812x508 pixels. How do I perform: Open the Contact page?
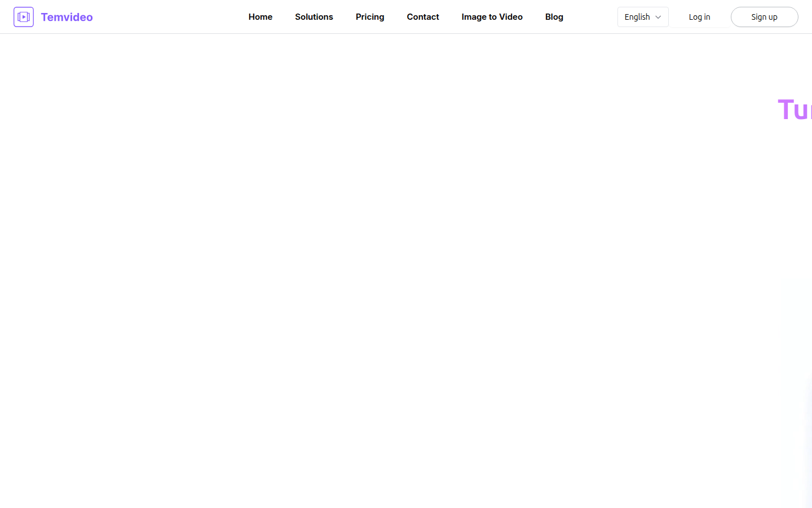coord(423,17)
